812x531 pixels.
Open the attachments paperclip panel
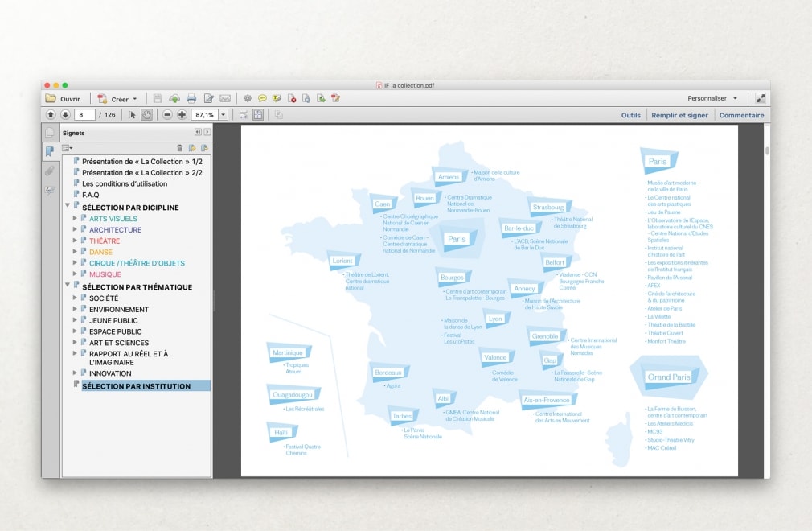(50, 171)
